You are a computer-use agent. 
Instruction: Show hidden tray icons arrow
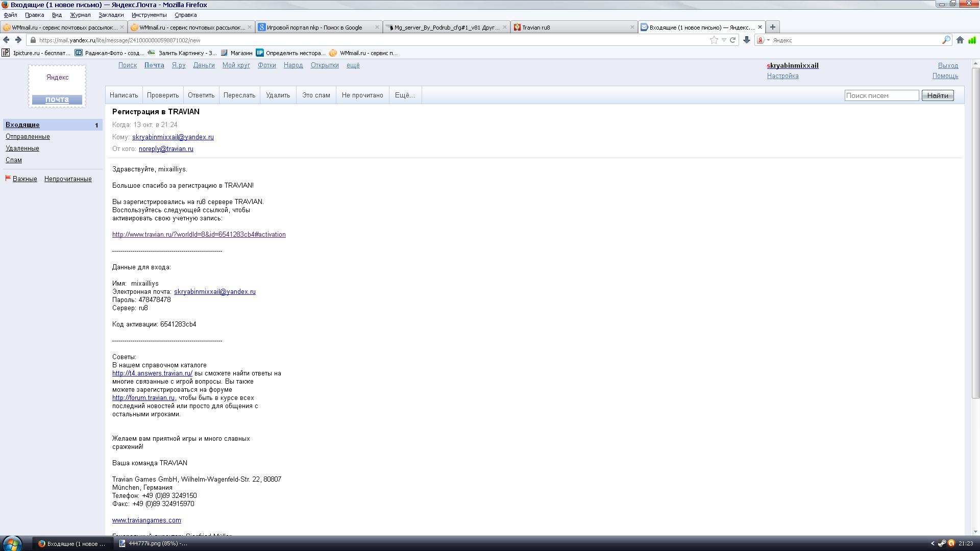(933, 543)
